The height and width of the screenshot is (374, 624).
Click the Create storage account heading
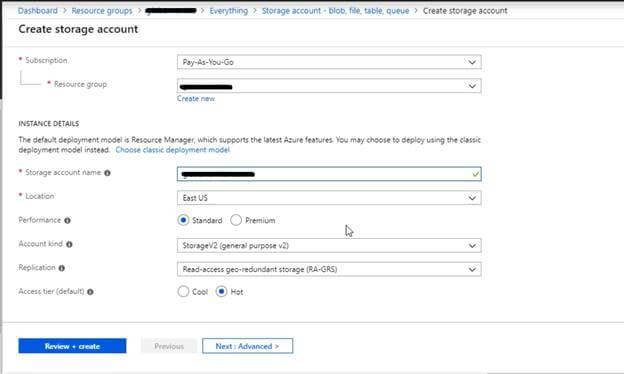[78, 29]
